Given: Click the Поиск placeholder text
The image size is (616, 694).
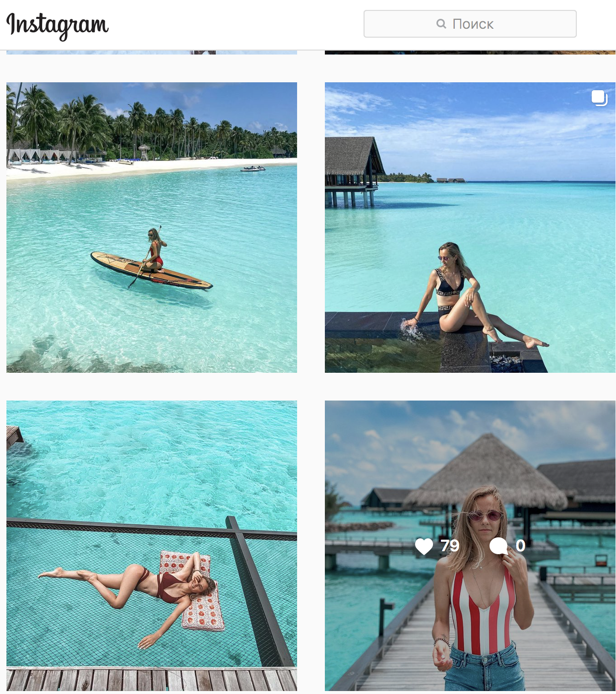Looking at the screenshot, I should [473, 24].
